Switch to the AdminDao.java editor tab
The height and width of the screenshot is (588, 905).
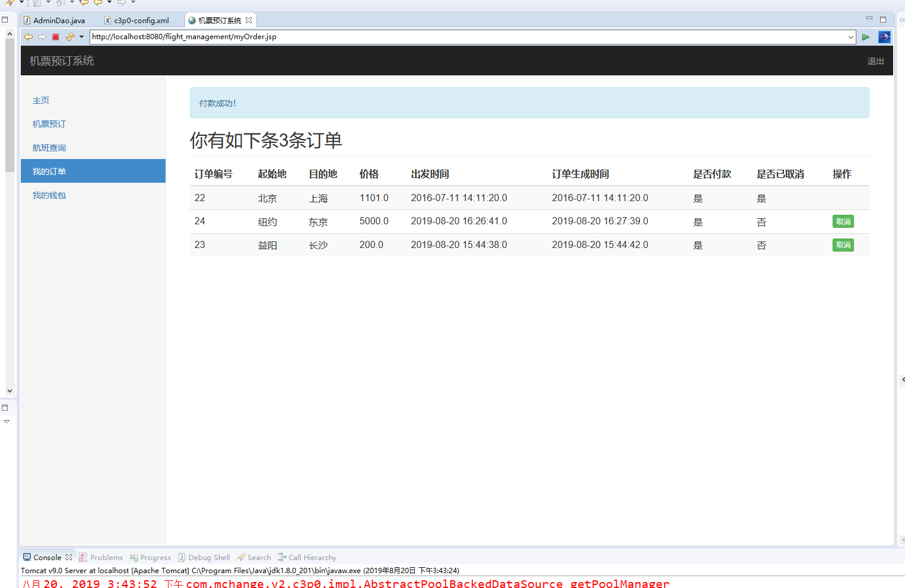click(58, 20)
